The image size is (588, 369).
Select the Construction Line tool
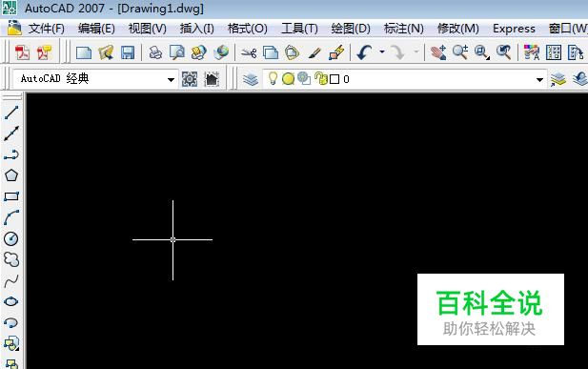(11, 133)
